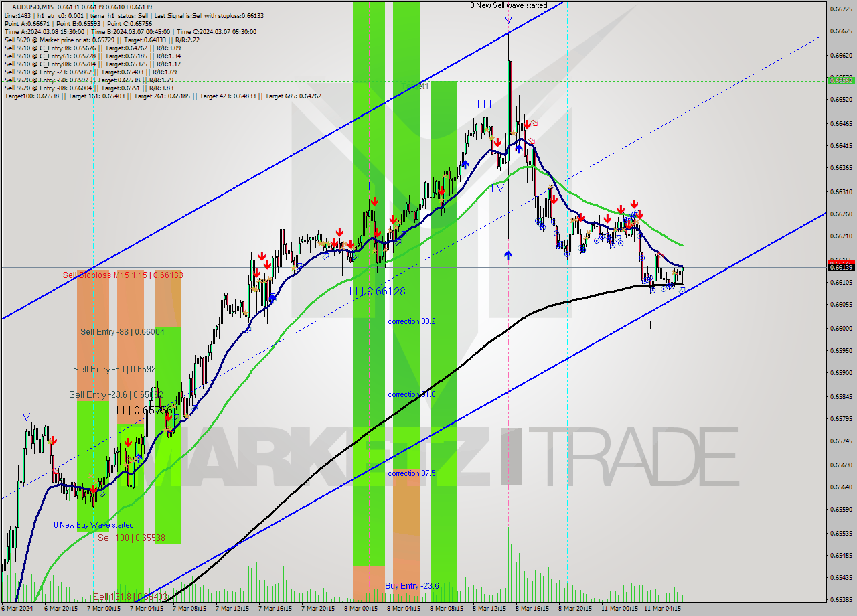This screenshot has height=616, width=857.
Task: Click the 0.65485 price axis value
Action: coord(841,555)
